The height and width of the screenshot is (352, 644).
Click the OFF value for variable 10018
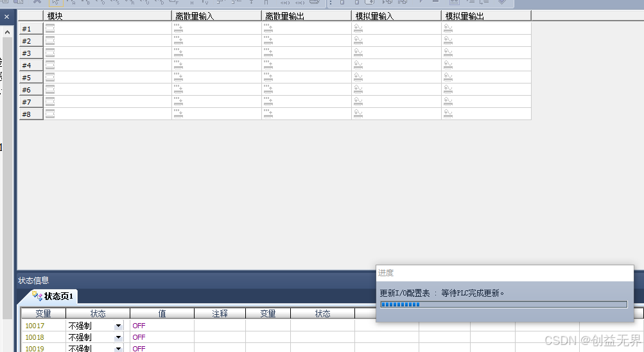[x=139, y=337]
